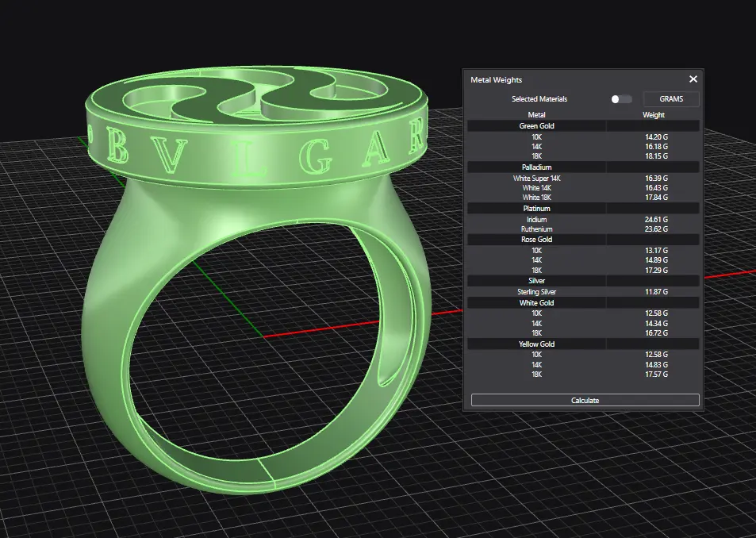Screen dimensions: 756x538
Task: Click the Metal column header
Action: (x=536, y=115)
